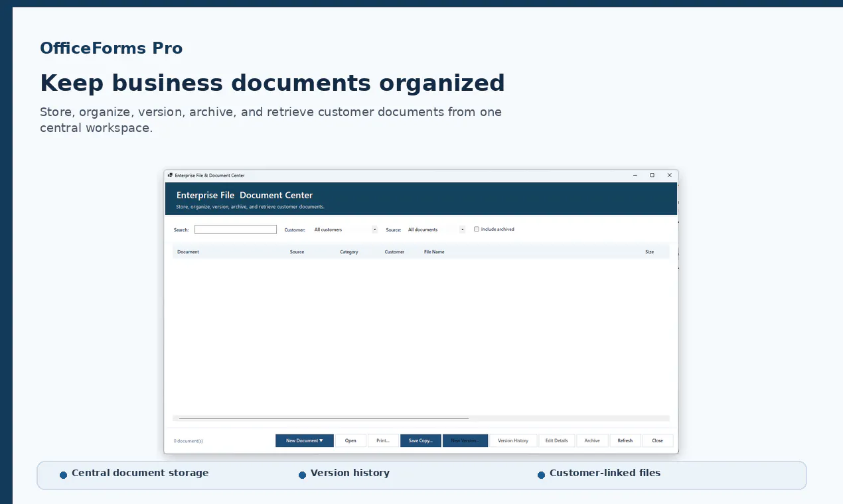This screenshot has height=504, width=843.
Task: Sort by the Source column header
Action: (x=297, y=252)
